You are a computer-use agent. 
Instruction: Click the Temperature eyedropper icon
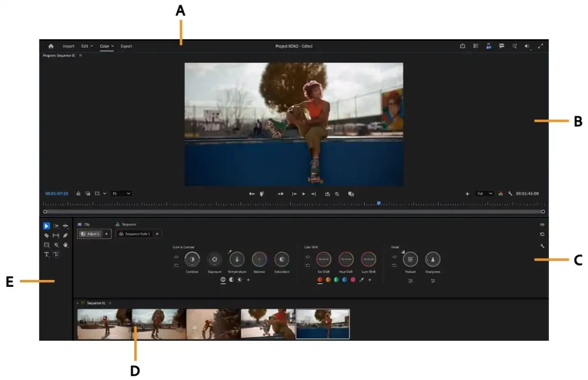click(x=230, y=251)
